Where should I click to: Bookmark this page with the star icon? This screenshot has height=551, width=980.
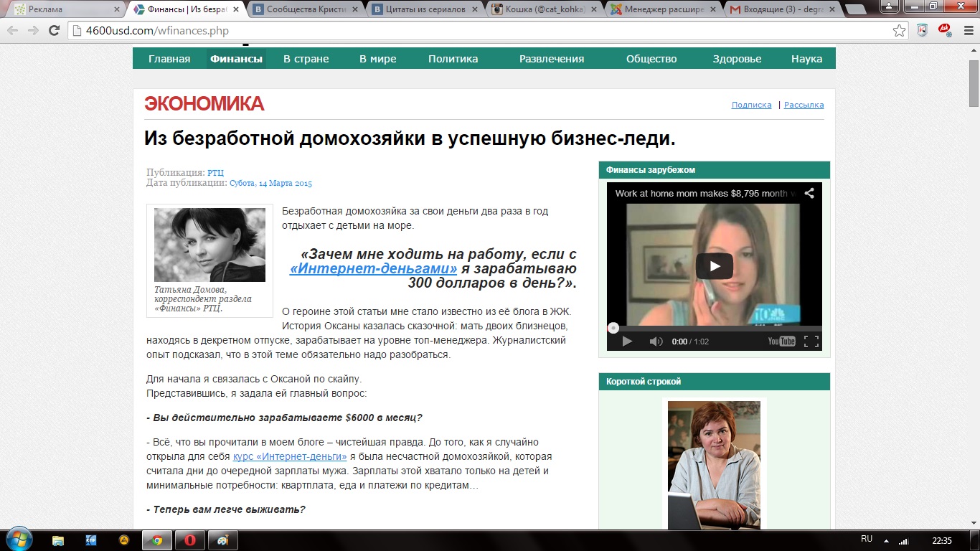[x=899, y=31]
